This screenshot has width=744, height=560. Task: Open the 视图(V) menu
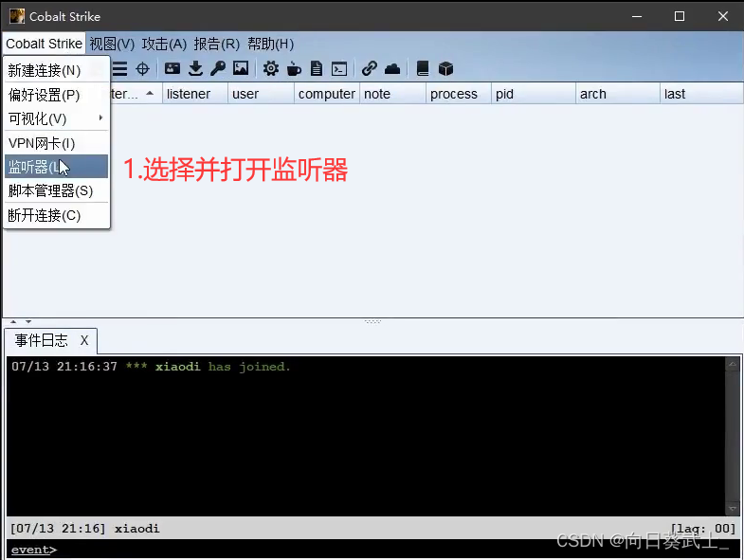click(112, 44)
